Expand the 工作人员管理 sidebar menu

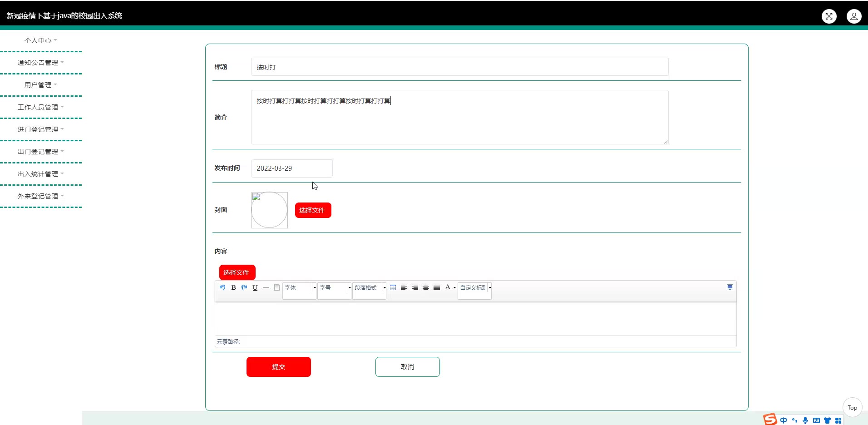coord(41,107)
